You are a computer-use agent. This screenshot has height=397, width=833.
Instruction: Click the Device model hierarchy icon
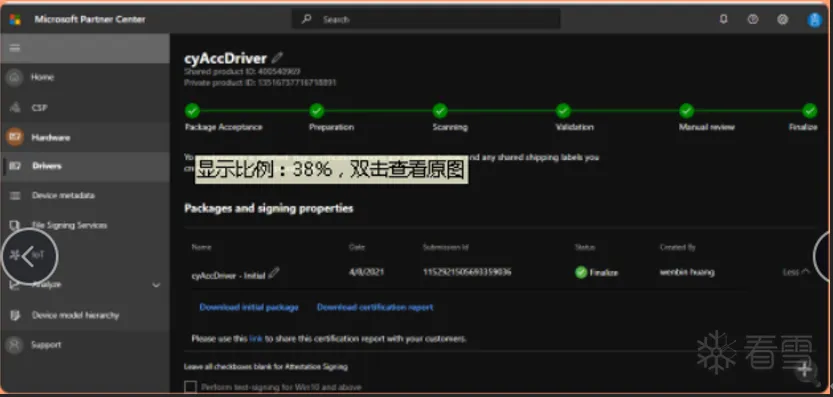point(15,315)
